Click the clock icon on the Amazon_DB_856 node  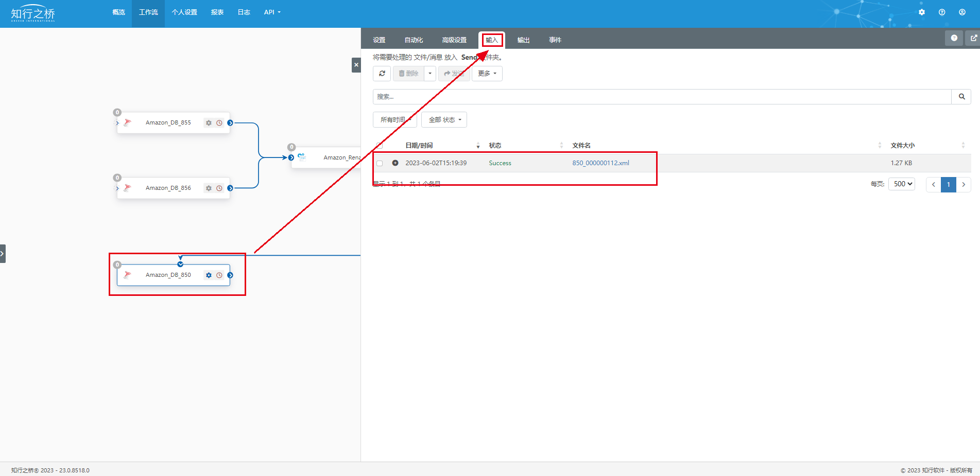tap(219, 188)
